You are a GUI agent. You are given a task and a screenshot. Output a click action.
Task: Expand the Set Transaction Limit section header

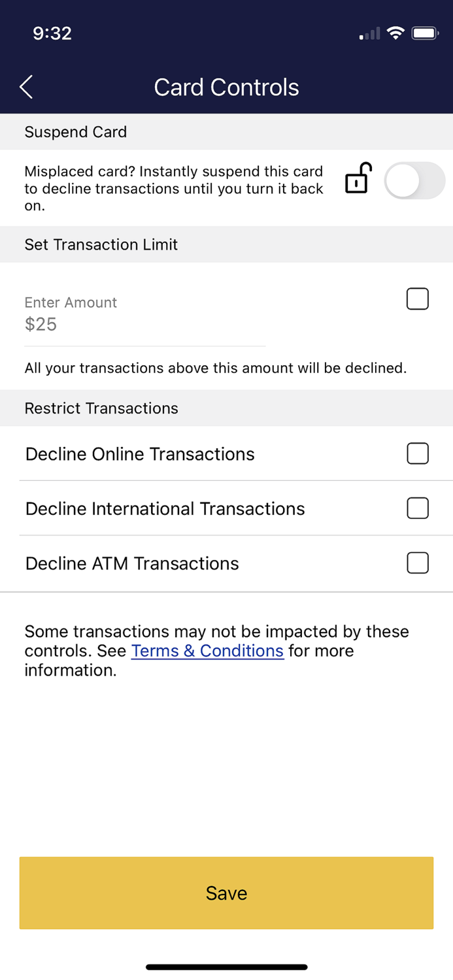click(x=101, y=244)
